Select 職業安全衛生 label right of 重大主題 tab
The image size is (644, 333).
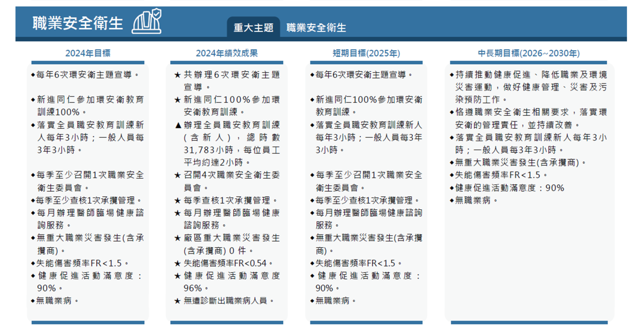pyautogui.click(x=316, y=27)
